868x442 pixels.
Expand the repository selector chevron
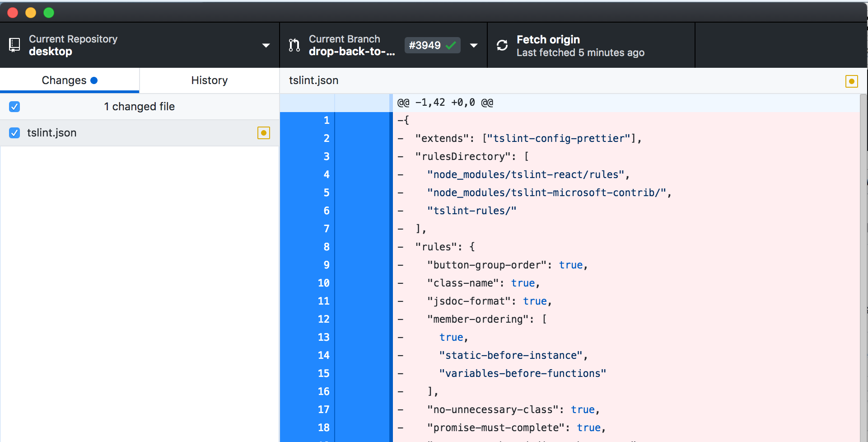(266, 45)
